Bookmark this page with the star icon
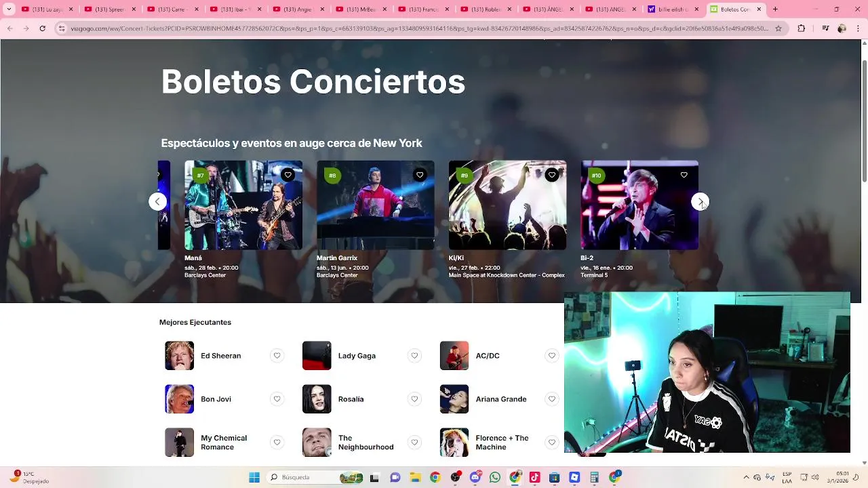This screenshot has height=488, width=868. (778, 28)
